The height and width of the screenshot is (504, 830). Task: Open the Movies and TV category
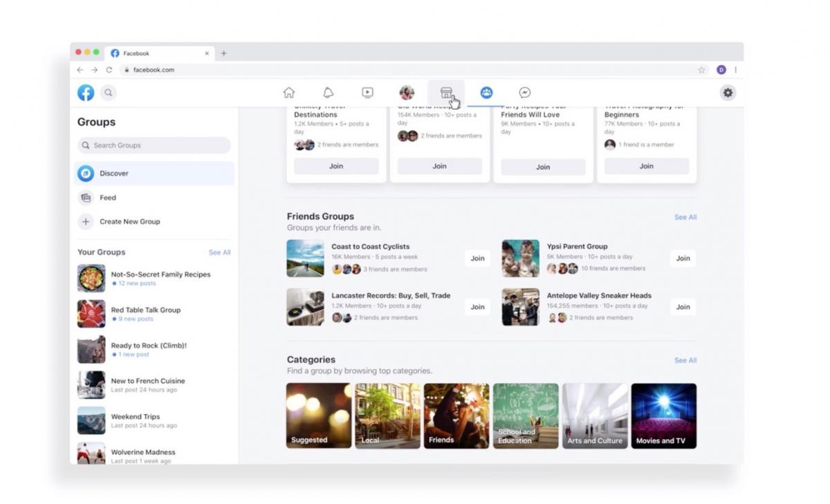coord(663,415)
